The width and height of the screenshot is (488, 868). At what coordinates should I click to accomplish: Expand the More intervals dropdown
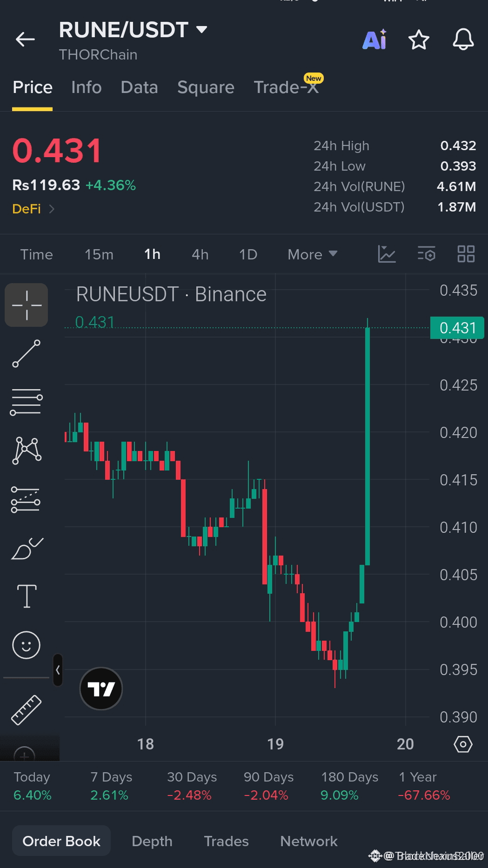(x=312, y=254)
